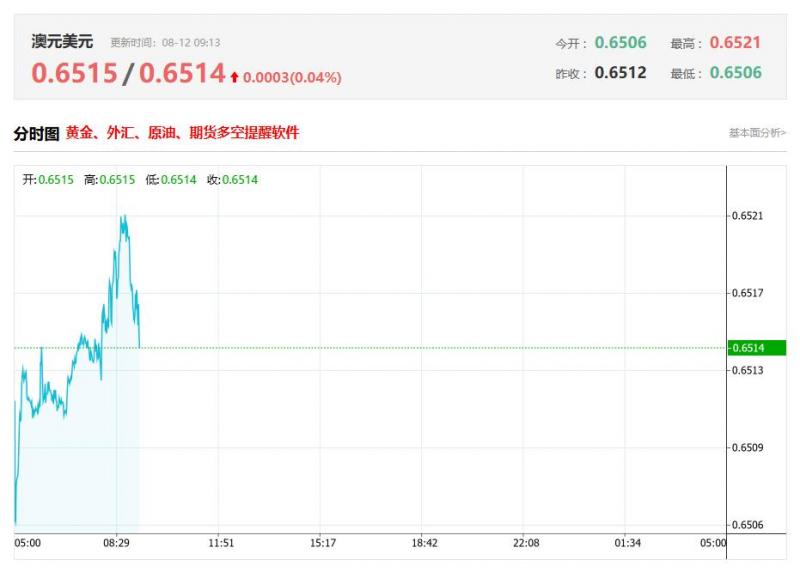Click the 08:29 time axis label
This screenshot has width=800, height=584.
[116, 543]
